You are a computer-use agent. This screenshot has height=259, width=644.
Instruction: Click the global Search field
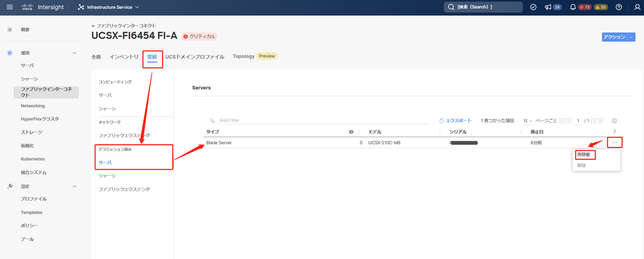[x=483, y=7]
